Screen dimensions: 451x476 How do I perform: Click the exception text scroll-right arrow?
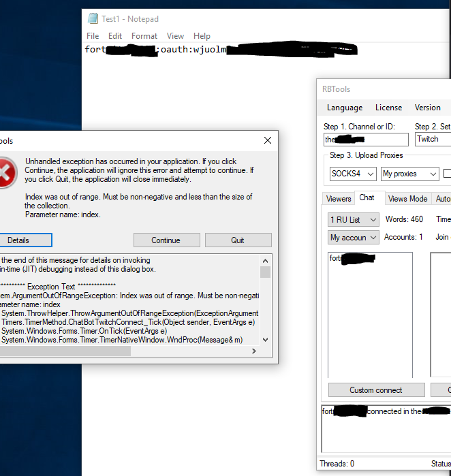254,351
